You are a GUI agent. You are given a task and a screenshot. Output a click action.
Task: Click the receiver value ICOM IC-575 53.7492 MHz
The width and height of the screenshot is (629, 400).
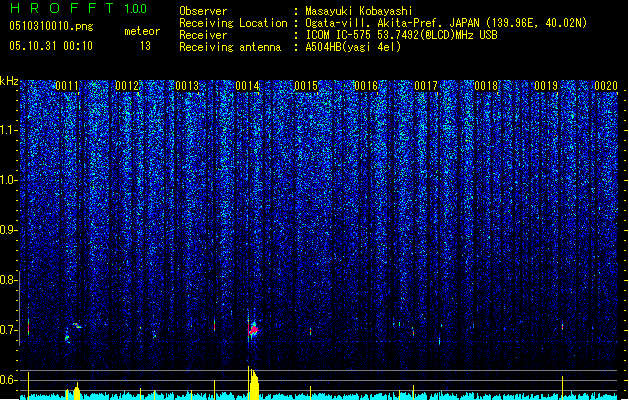tap(401, 35)
